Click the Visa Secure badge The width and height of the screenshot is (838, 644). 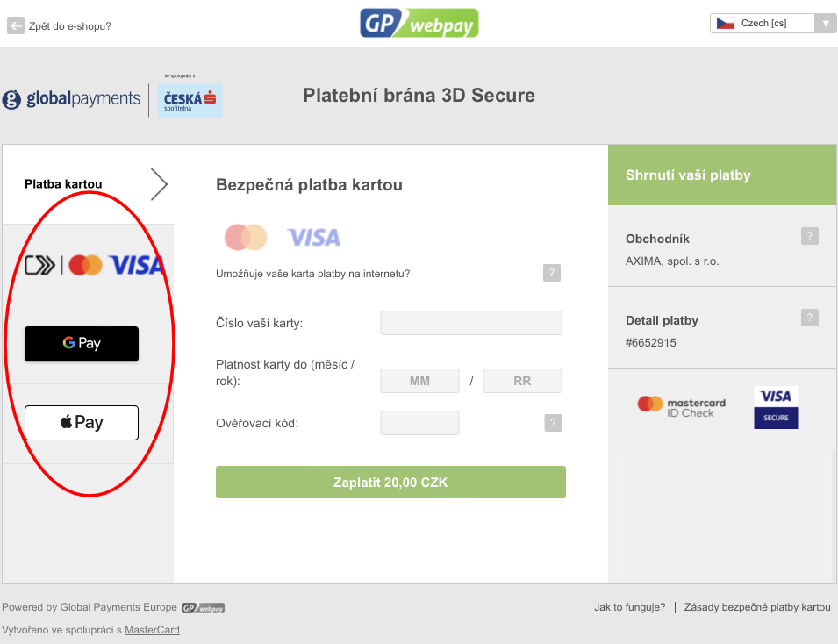click(x=776, y=407)
